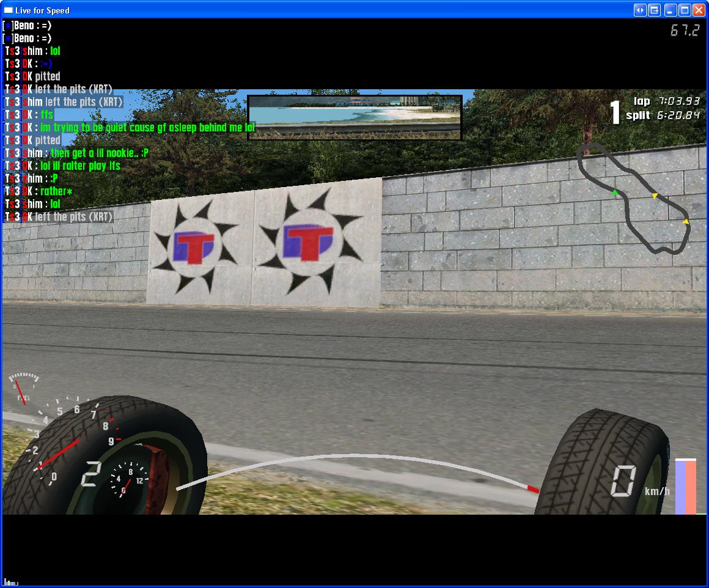This screenshot has width=709, height=588.
Task: Click the blue pedal input bar
Action: (x=680, y=487)
